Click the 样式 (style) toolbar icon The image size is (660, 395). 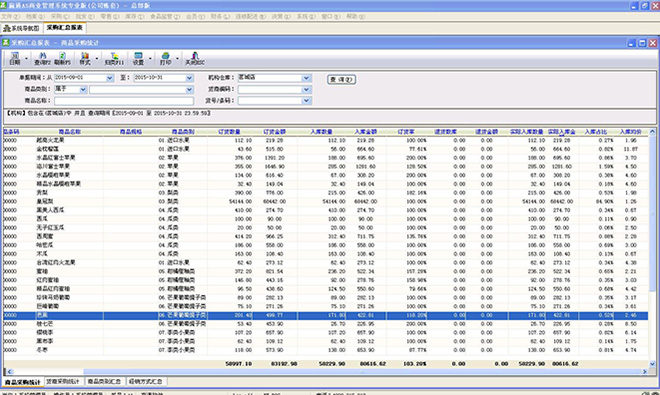85,59
